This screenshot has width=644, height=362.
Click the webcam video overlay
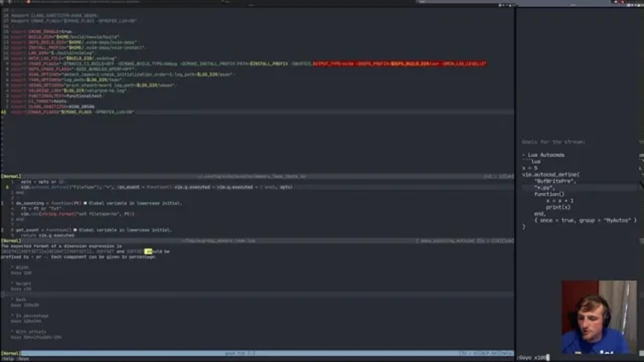tap(599, 318)
